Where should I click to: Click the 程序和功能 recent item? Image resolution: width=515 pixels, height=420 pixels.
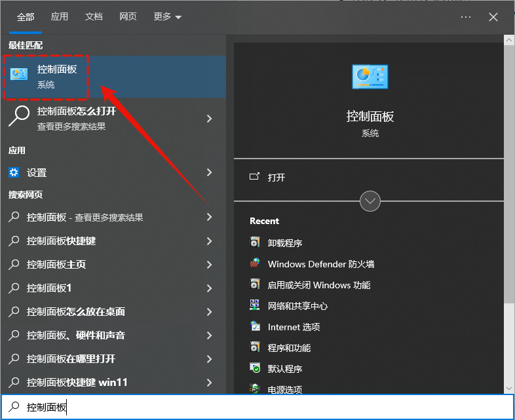[289, 348]
